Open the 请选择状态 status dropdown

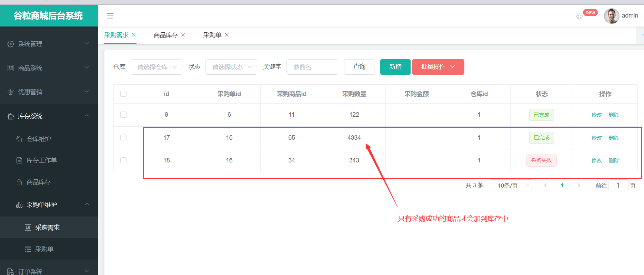[231, 67]
